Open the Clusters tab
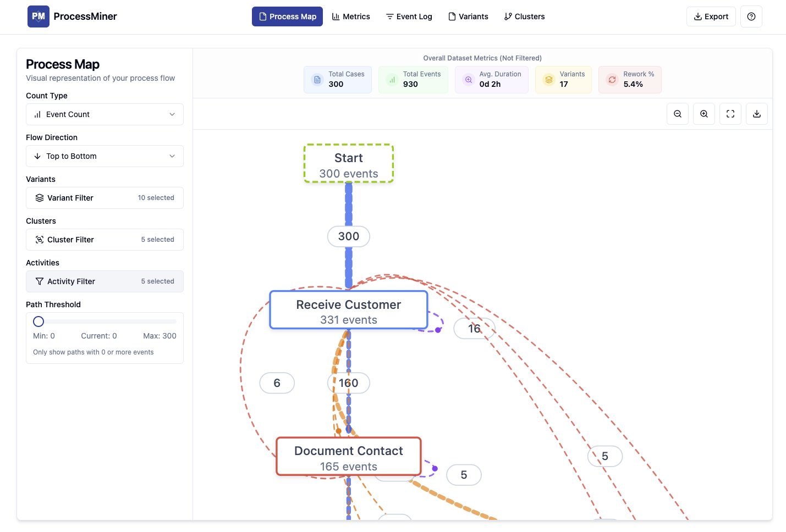The height and width of the screenshot is (532, 786). tap(524, 16)
